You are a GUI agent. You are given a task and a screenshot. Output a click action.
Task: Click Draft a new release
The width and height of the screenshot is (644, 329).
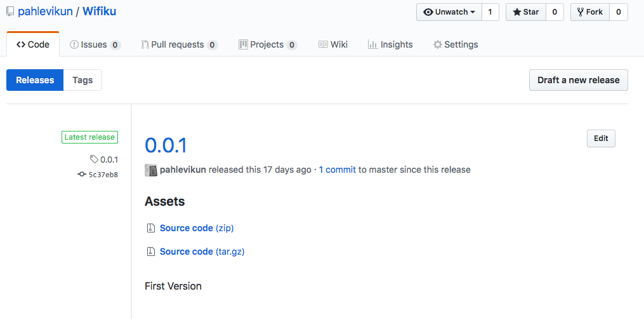tap(578, 80)
